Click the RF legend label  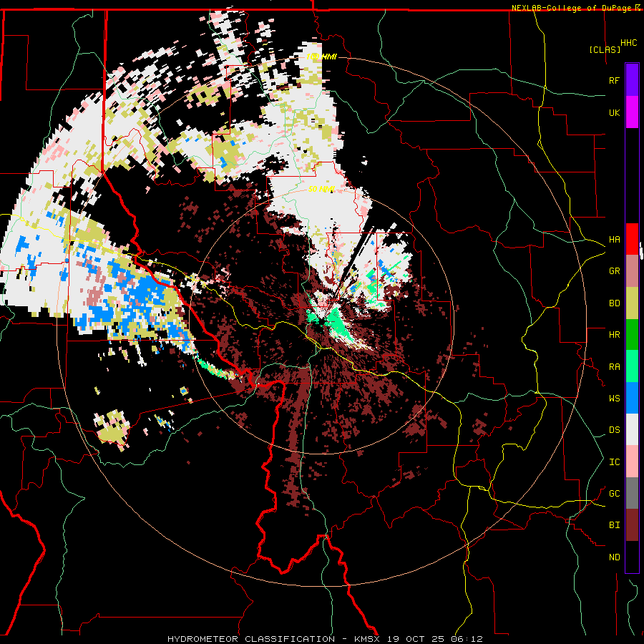point(615,80)
